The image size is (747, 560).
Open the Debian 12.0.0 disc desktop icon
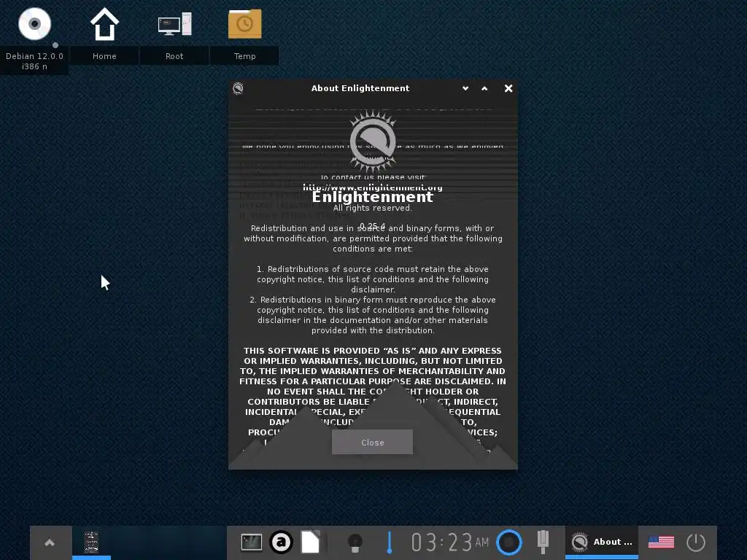[34, 24]
